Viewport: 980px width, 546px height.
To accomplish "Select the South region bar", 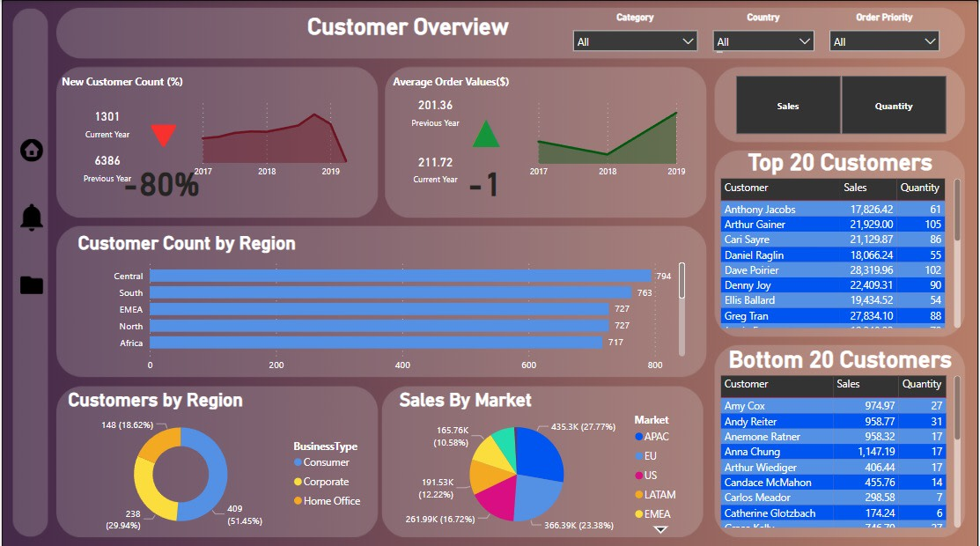I will pos(391,292).
